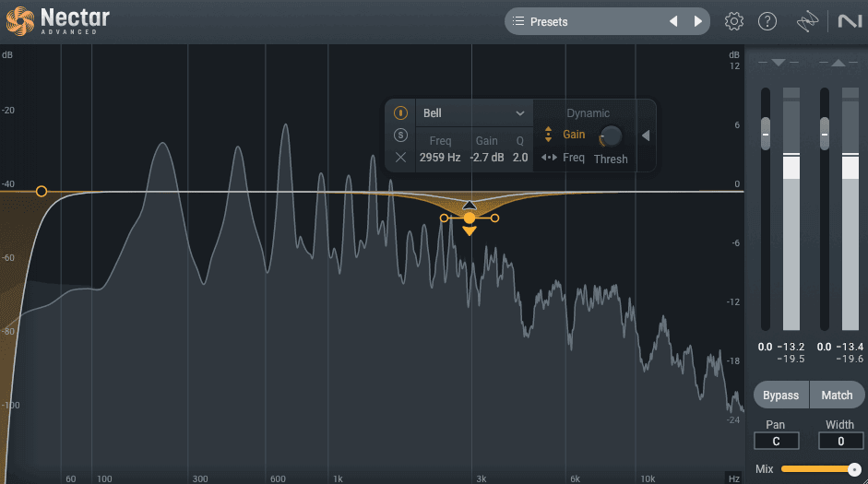The height and width of the screenshot is (484, 868).
Task: Click the Nectar Advanced logo
Action: [x=57, y=21]
